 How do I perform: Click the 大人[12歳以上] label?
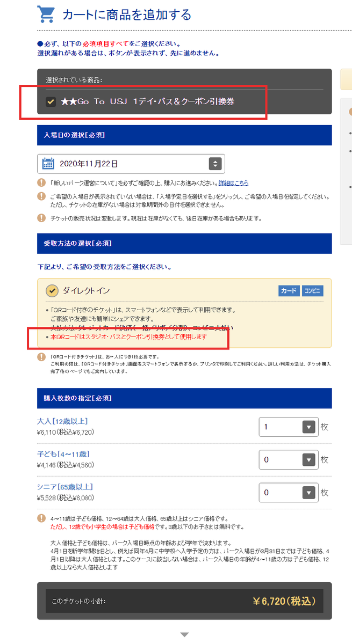point(62,421)
